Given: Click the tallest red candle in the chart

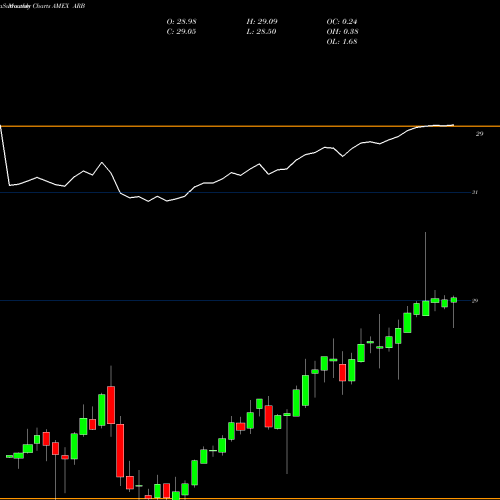Looking at the screenshot, I should click(x=120, y=450).
